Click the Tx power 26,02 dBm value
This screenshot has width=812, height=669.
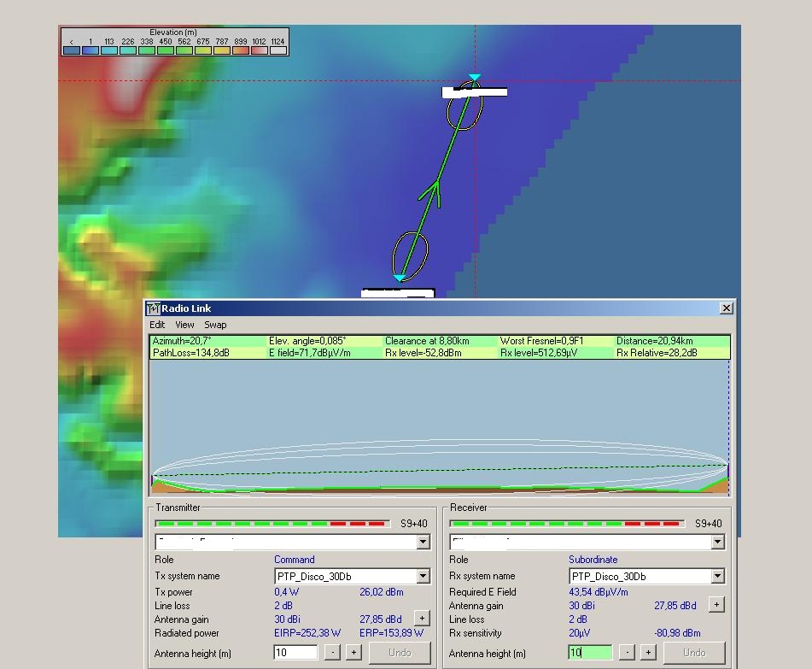(381, 592)
